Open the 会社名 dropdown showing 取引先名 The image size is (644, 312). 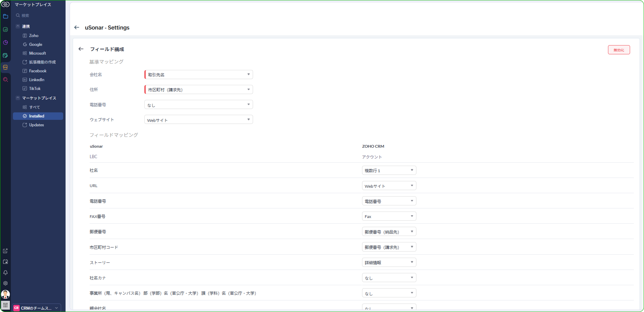(199, 75)
